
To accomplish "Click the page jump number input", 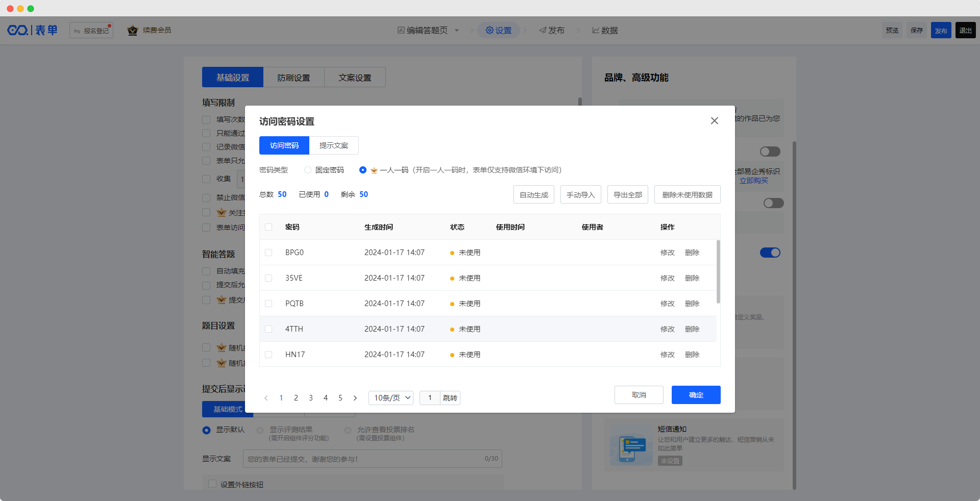I will coord(430,398).
